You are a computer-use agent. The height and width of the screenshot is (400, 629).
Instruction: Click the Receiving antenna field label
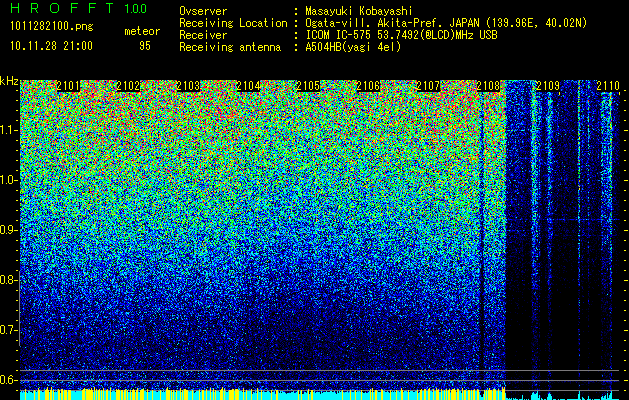tap(230, 47)
